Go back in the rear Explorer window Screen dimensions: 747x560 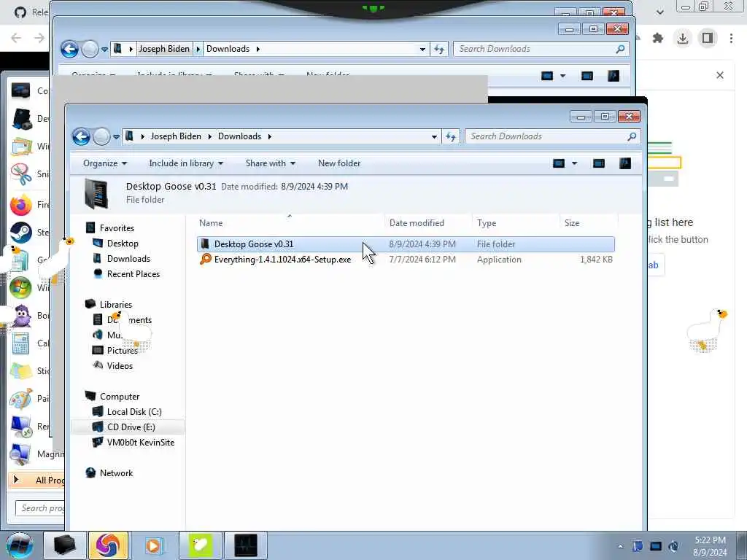pos(69,49)
